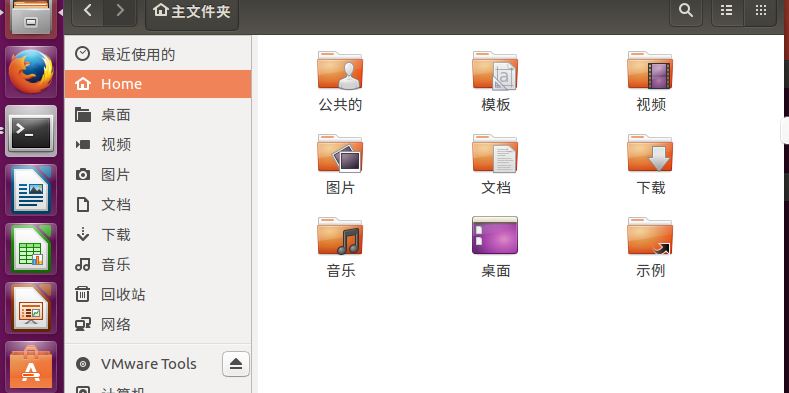Launch Firefox from the dock

click(31, 71)
